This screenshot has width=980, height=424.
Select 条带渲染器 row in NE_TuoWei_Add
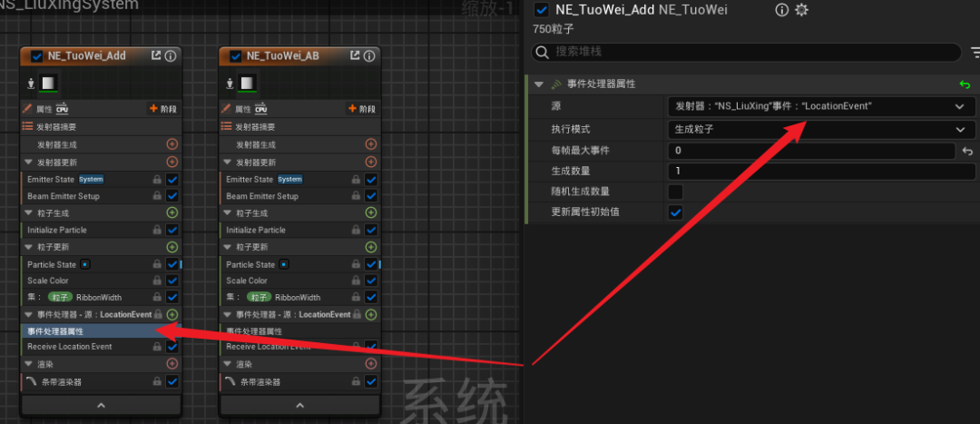pyautogui.click(x=102, y=381)
